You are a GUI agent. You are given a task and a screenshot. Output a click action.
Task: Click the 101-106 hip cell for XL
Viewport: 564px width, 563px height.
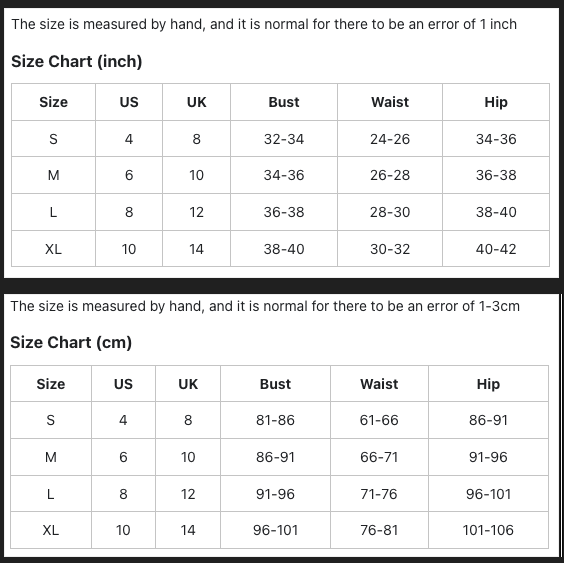(x=488, y=530)
